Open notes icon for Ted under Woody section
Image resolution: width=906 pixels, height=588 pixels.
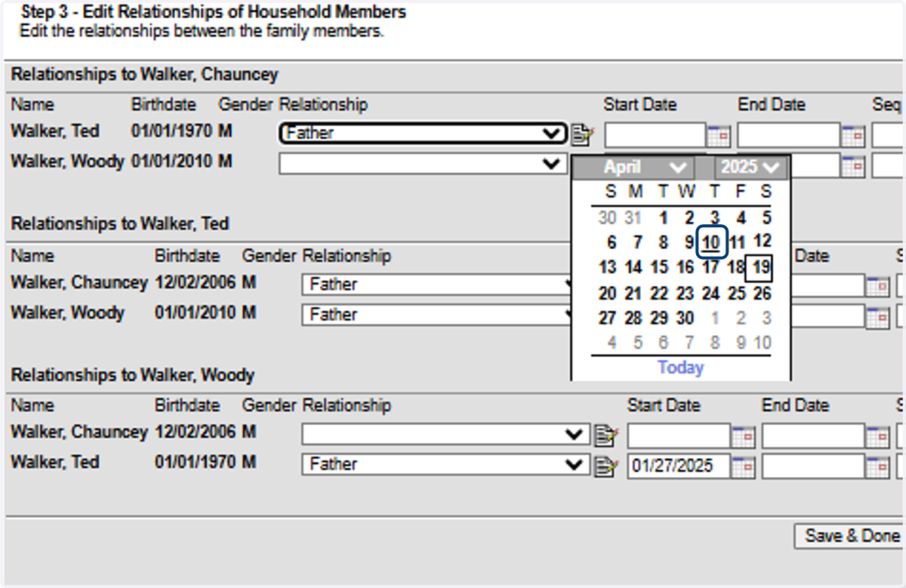[x=606, y=466]
